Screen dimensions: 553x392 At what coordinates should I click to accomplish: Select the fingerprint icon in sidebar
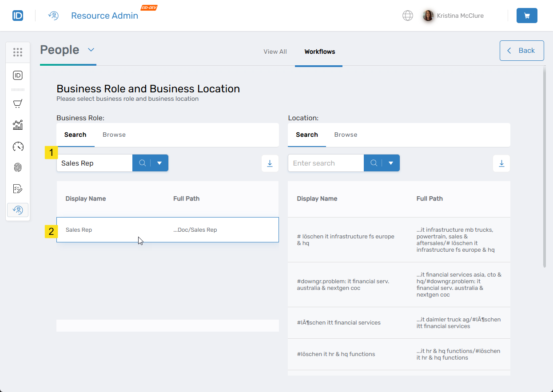[x=18, y=167]
